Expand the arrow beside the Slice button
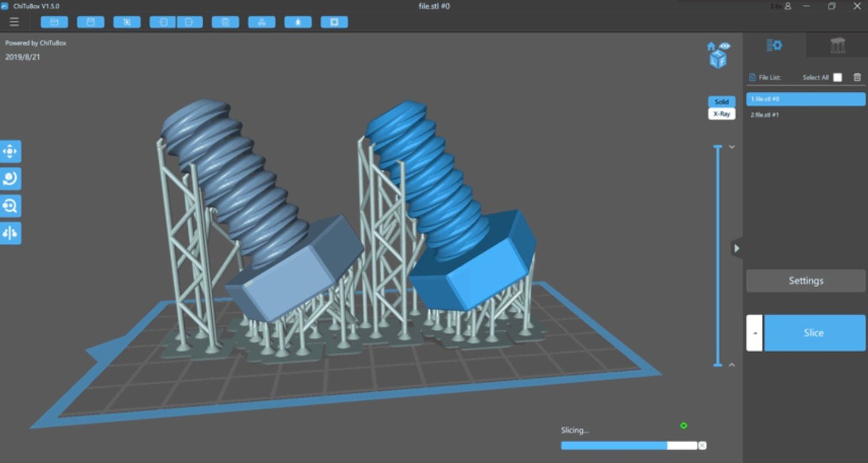The height and width of the screenshot is (463, 868). [755, 333]
